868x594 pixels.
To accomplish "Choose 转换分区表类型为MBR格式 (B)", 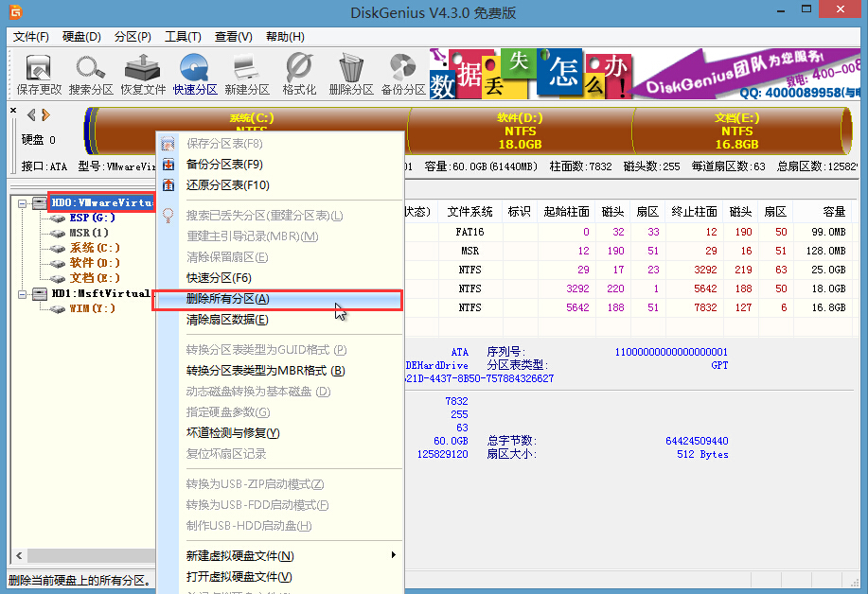I will tap(266, 371).
